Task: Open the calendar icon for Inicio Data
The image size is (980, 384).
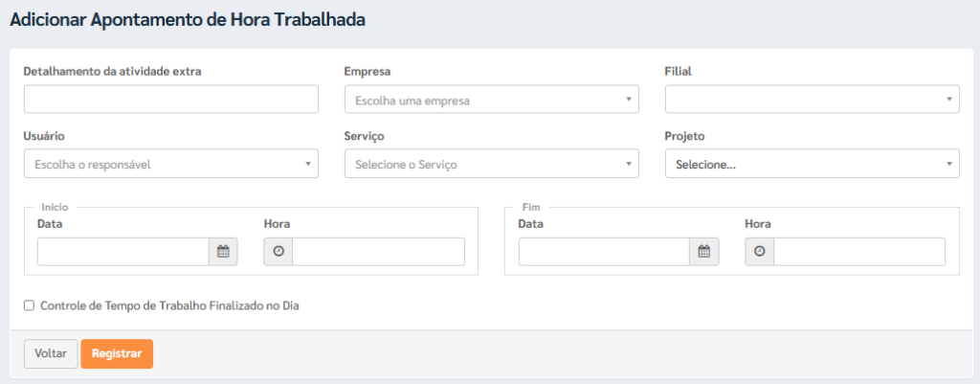Action: [223, 252]
